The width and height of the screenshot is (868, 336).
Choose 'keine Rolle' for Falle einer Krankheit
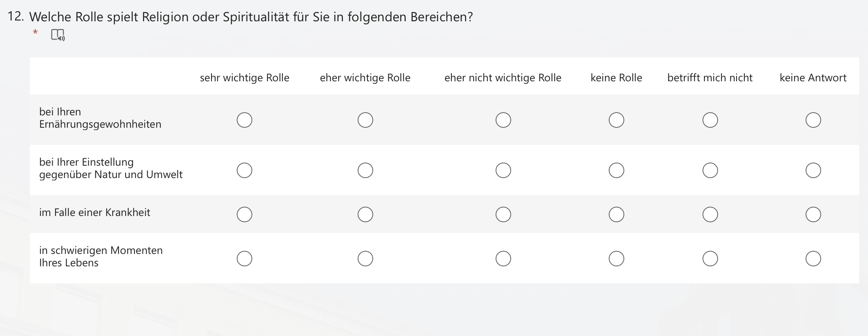point(617,214)
